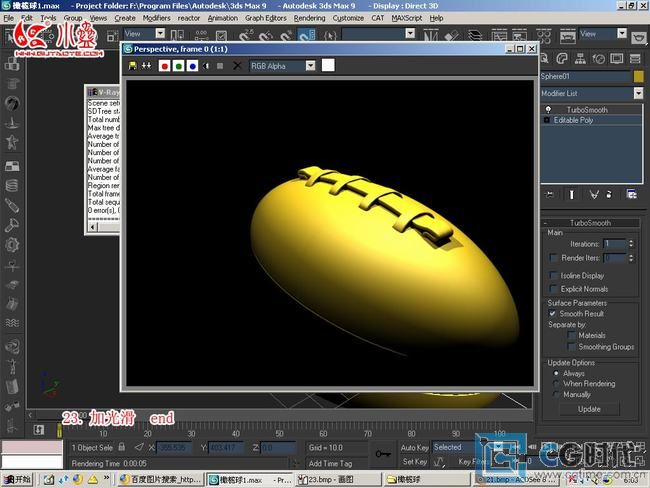The image size is (650, 488).
Task: Open the Selected key filter dropdown
Action: coord(497,447)
